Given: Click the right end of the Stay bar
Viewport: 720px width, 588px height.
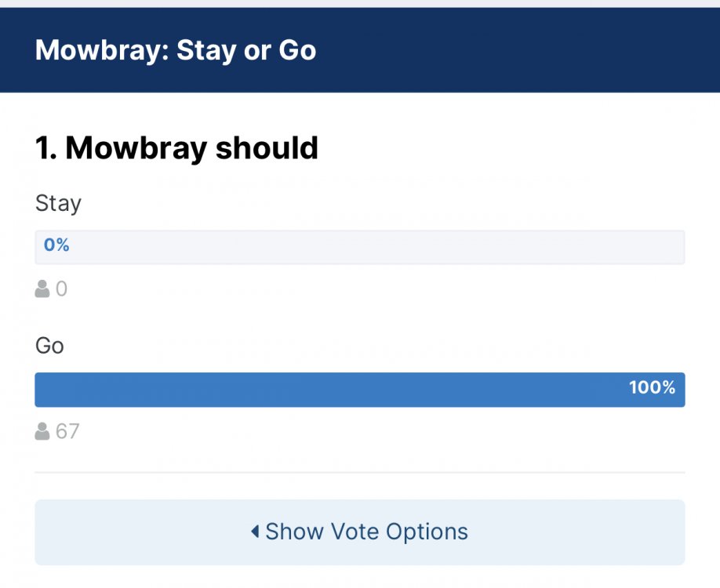Looking at the screenshot, I should pyautogui.click(x=675, y=247).
